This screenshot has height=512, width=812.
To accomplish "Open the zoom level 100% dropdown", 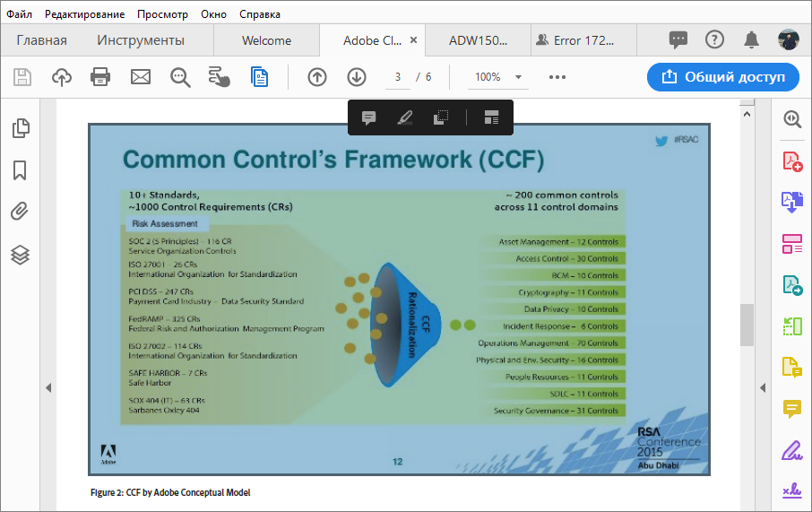I will point(498,77).
